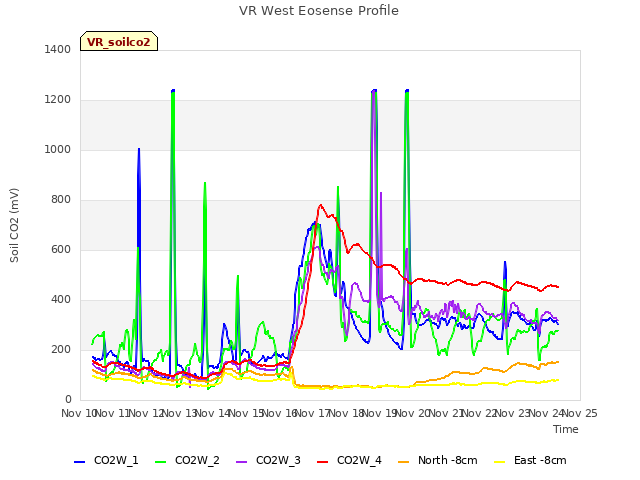Click the VR_soilco2 label box
640x480 pixels.
pos(119,41)
